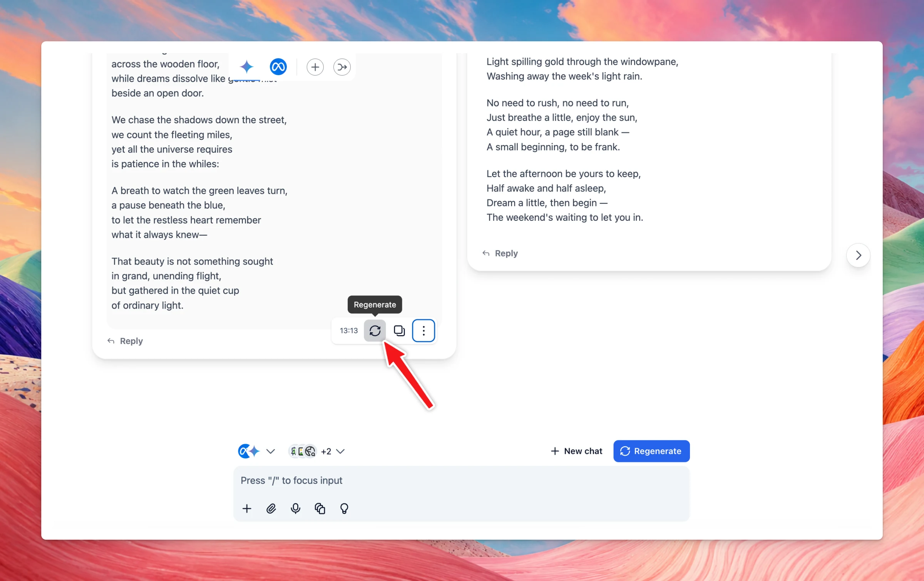924x581 pixels.
Task: Click the line "The weekend's waiting to let you in."
Action: (565, 217)
